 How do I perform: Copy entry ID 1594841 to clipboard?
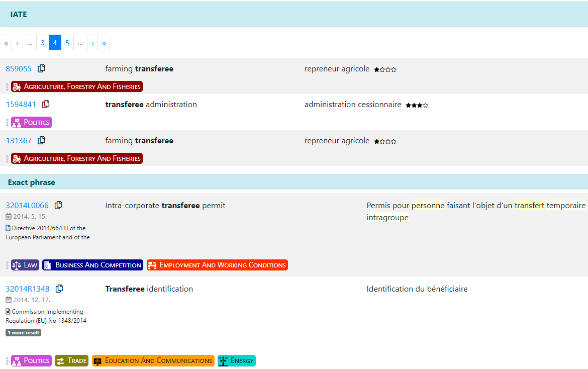46,104
